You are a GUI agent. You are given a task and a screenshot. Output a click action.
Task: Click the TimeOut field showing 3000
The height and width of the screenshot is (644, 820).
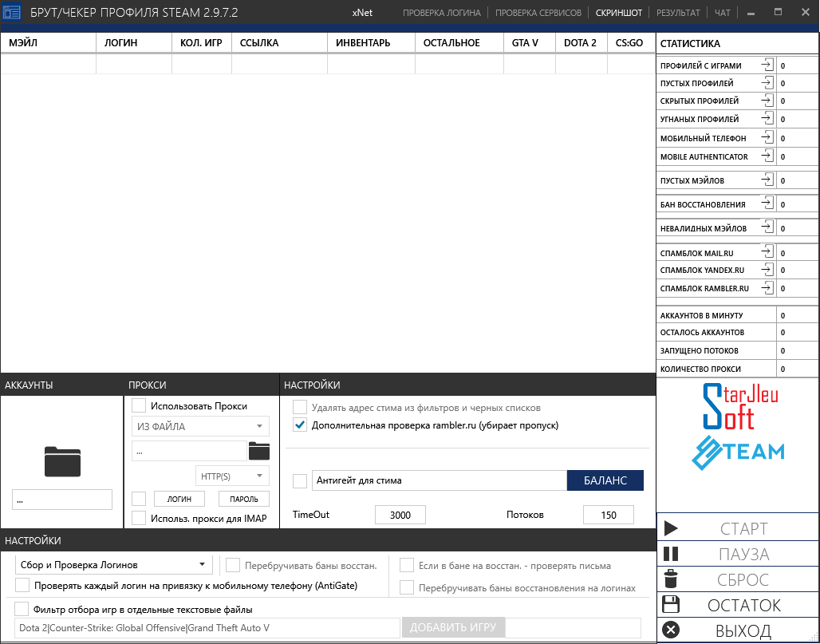(x=400, y=515)
